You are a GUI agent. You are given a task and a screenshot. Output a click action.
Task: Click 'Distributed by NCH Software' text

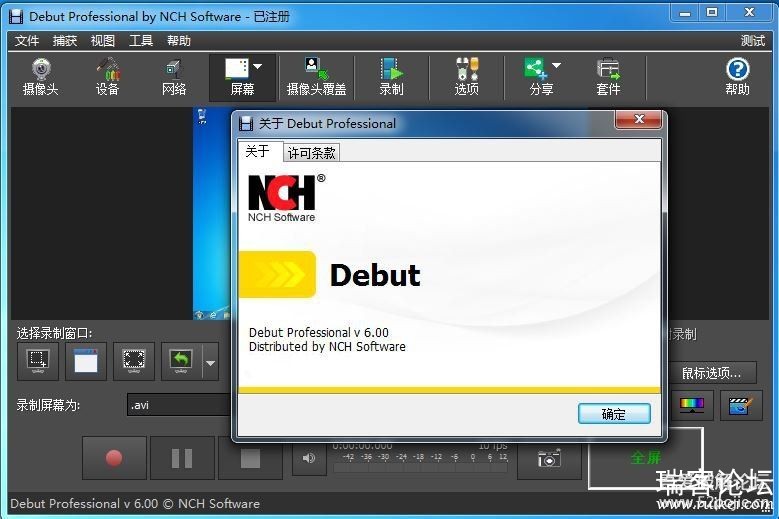coord(327,347)
